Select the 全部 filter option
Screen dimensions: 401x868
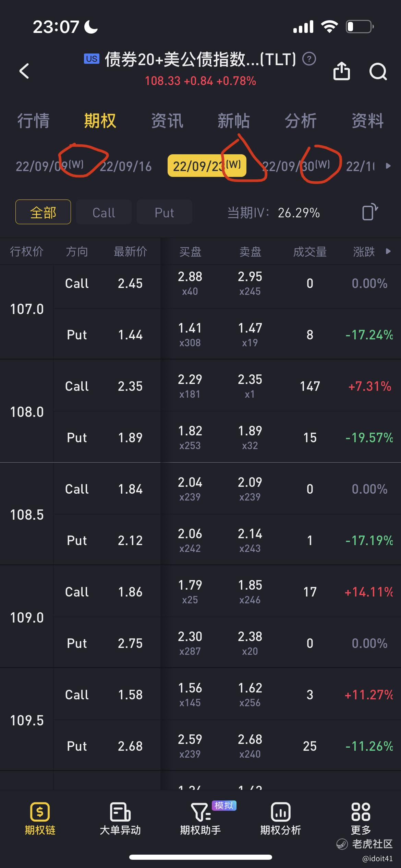click(x=43, y=212)
